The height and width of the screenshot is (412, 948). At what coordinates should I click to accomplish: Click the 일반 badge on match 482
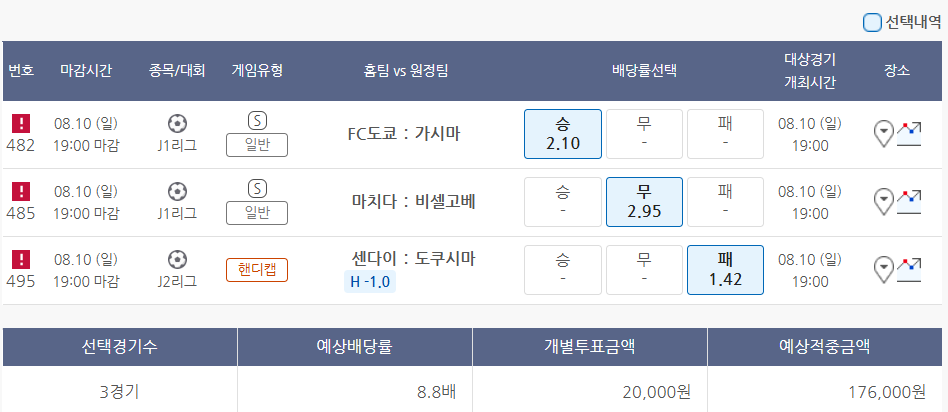coord(257,145)
